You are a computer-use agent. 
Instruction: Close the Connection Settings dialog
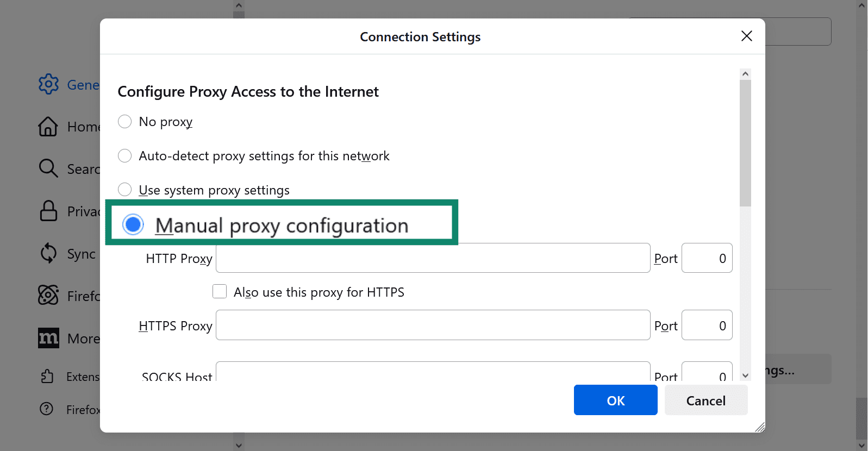[746, 36]
